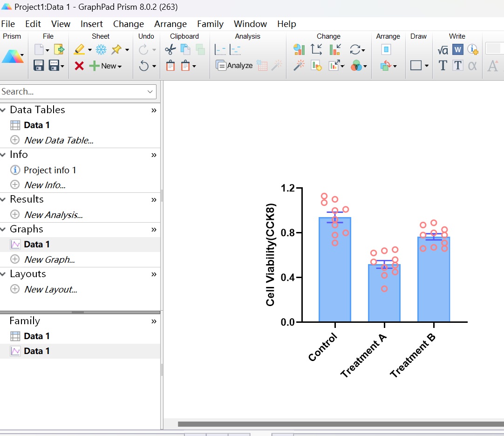504x436 pixels.
Task: Open the Arrange menu
Action: pos(170,24)
